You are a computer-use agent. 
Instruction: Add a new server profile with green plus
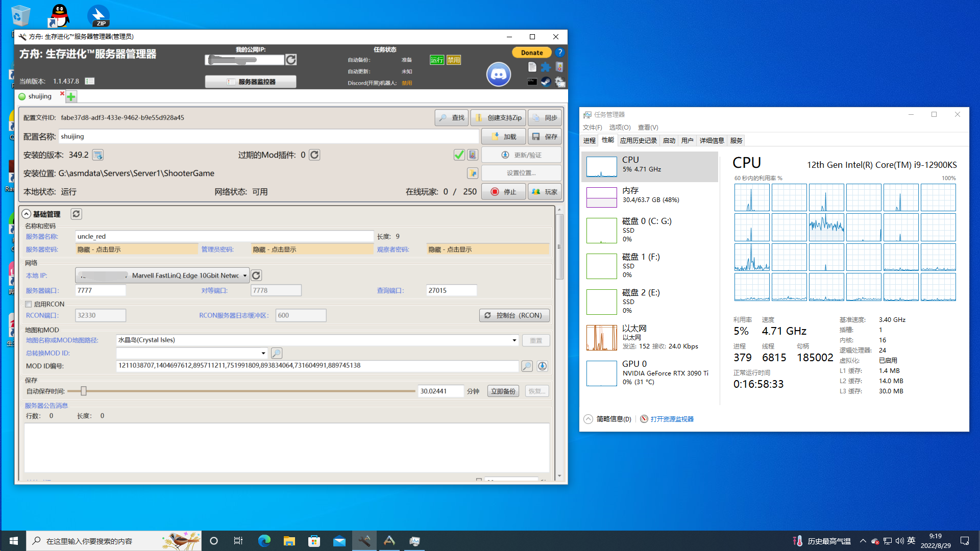point(71,96)
